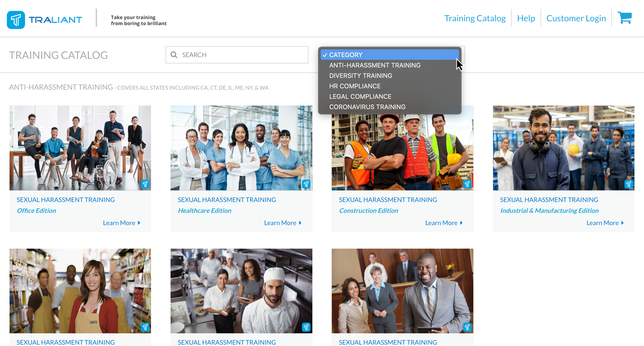The image size is (644, 346).
Task: Choose HR COMPLIANCE from dropdown
Action: click(390, 86)
